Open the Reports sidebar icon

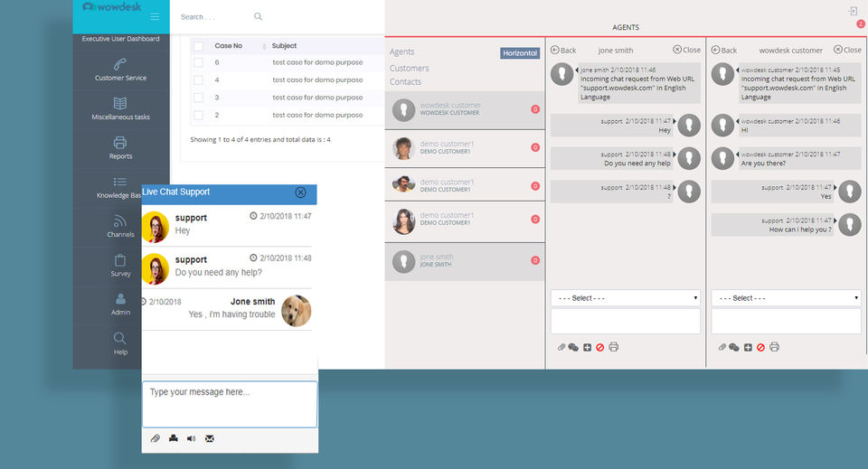tap(120, 147)
